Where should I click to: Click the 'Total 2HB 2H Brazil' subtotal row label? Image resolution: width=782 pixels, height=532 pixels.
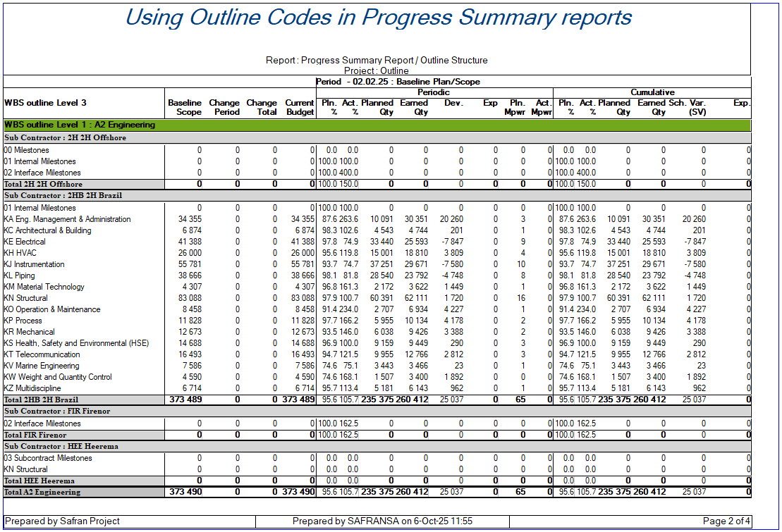(42, 400)
